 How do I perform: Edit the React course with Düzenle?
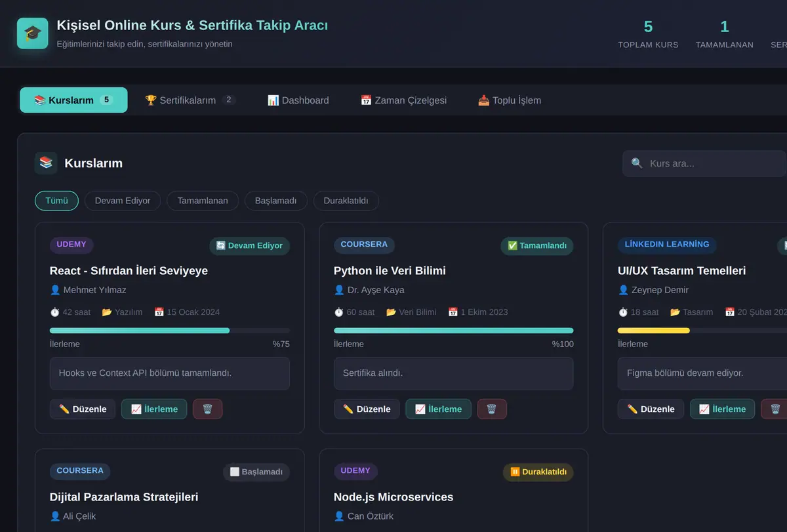pos(83,409)
